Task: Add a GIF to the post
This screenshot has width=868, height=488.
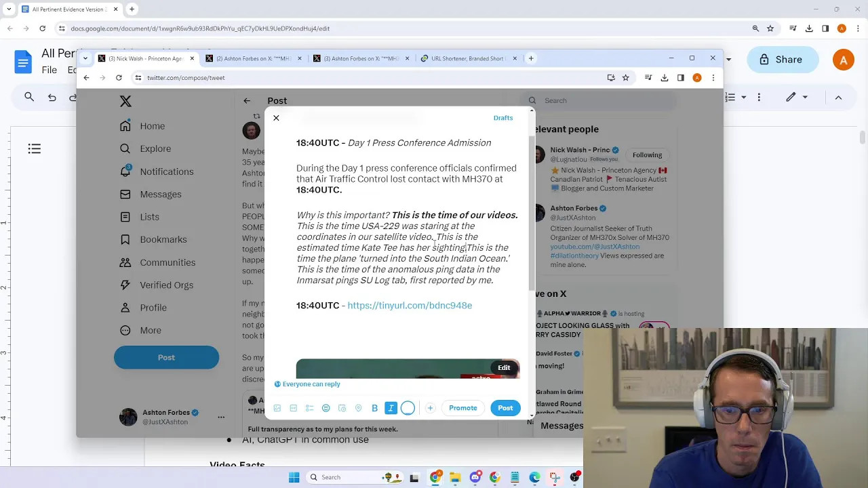Action: click(x=294, y=408)
